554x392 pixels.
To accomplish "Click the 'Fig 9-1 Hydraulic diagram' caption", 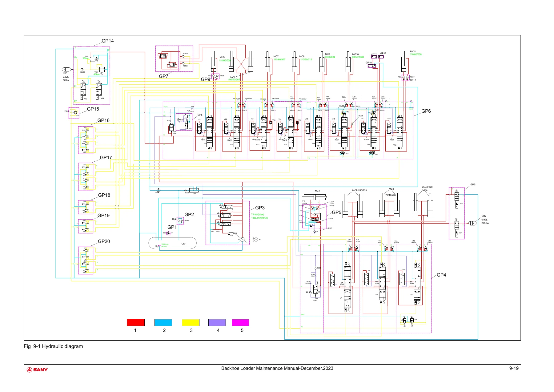I will click(53, 346).
